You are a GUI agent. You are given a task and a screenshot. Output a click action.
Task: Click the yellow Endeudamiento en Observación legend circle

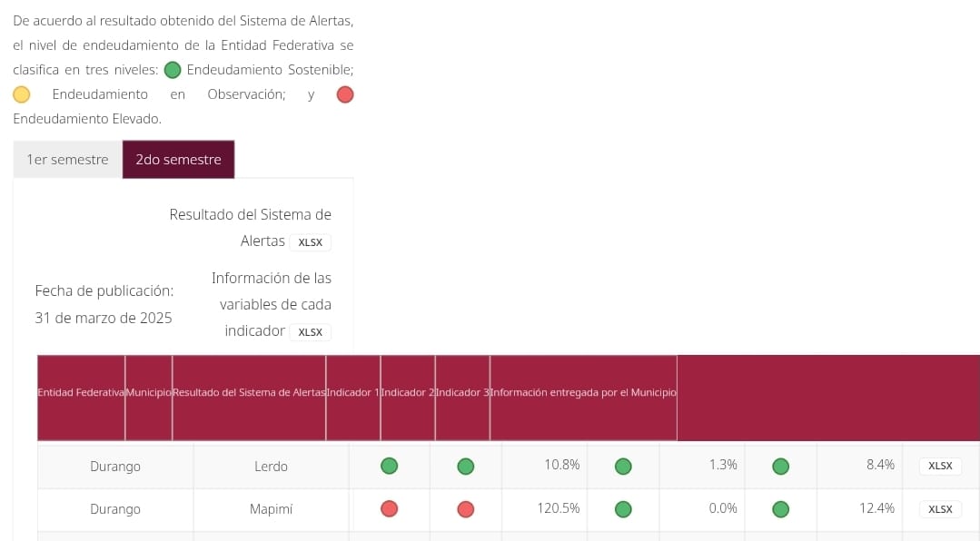coord(22,94)
